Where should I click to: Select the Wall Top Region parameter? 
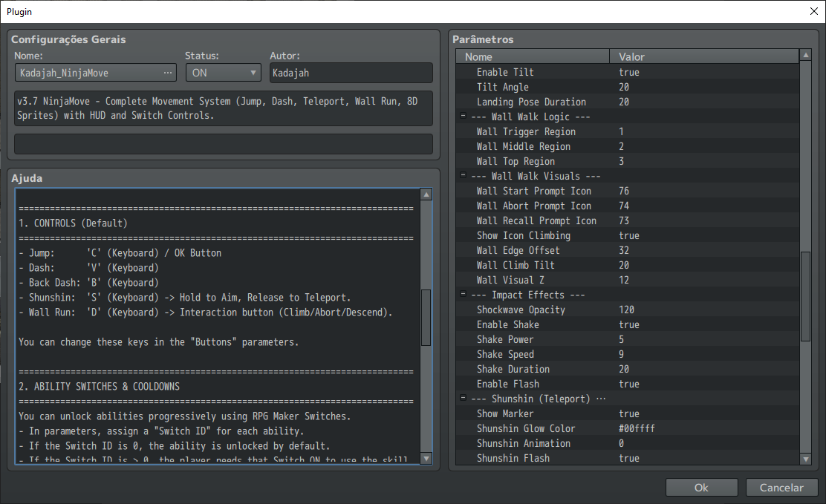(x=628, y=161)
